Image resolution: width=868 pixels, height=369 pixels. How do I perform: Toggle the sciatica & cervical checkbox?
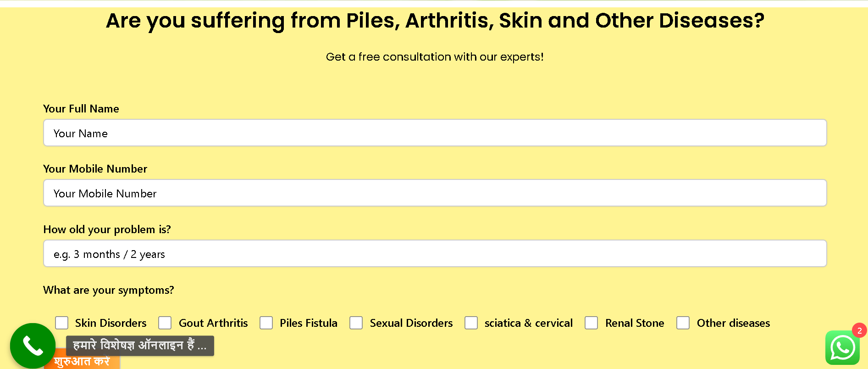471,323
